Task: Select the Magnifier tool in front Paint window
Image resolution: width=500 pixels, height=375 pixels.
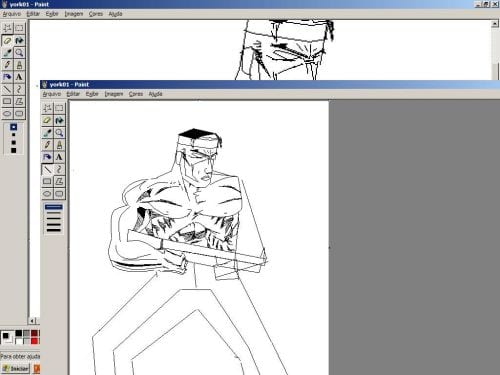Action: click(x=59, y=133)
